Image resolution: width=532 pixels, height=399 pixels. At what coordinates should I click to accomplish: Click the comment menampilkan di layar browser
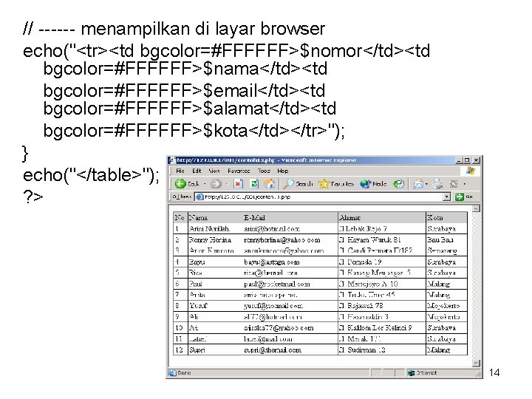(203, 29)
